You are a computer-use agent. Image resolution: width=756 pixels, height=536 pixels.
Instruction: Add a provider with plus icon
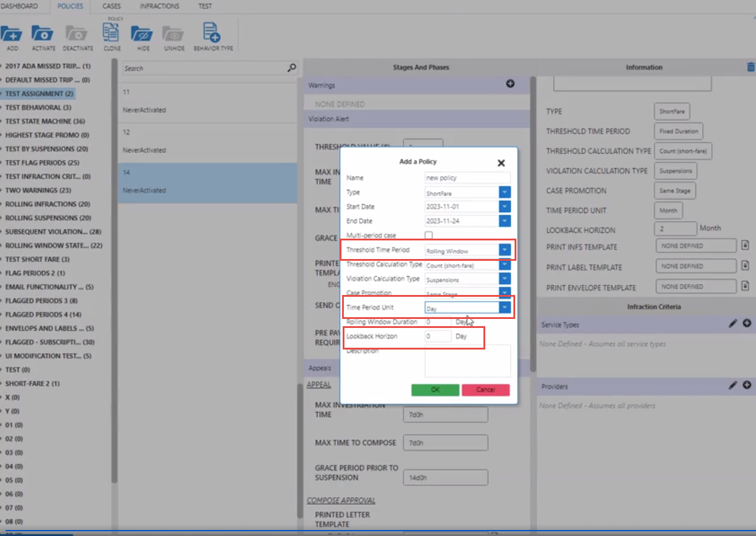tap(747, 386)
